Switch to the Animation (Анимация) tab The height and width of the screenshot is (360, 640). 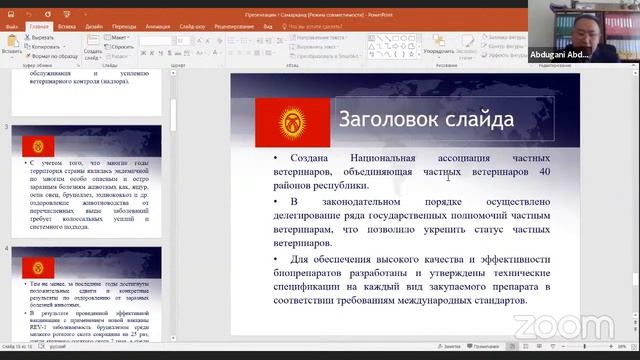[158, 27]
